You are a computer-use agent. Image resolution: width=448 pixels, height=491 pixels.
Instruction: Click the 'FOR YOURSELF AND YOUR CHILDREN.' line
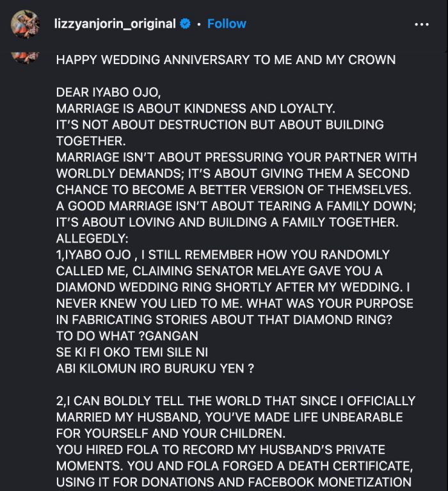point(168,433)
